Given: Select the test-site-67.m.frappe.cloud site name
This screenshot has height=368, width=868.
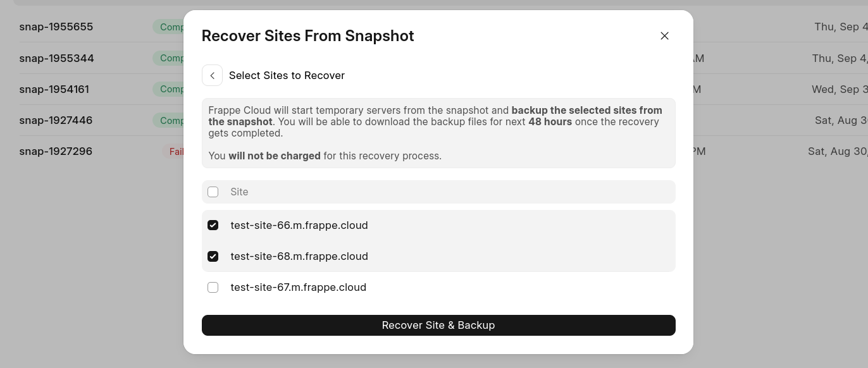Looking at the screenshot, I should tap(298, 287).
